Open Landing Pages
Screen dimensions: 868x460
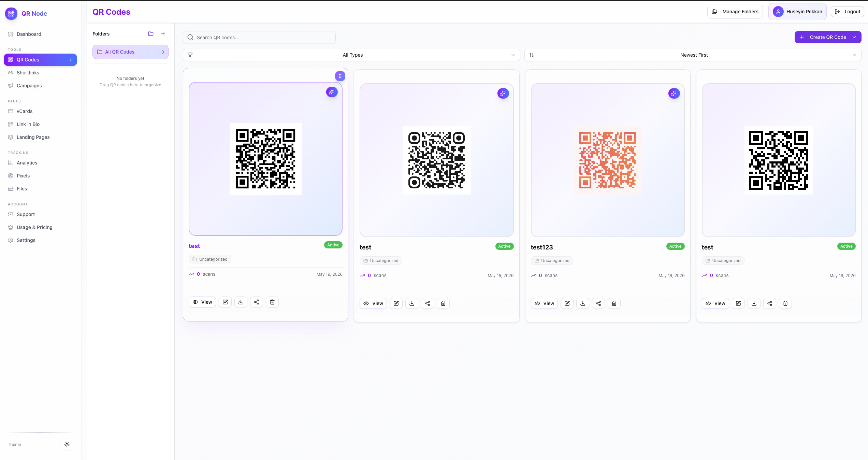tap(40, 137)
